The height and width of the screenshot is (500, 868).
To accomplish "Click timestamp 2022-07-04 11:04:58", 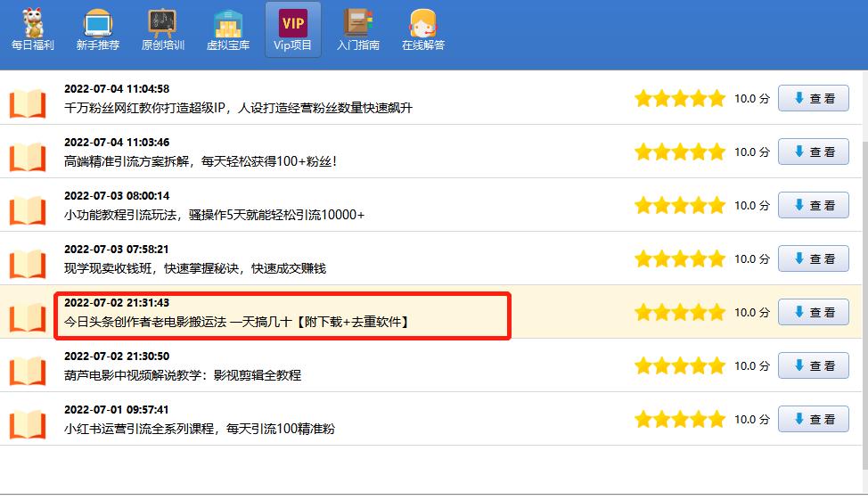I will pos(117,88).
